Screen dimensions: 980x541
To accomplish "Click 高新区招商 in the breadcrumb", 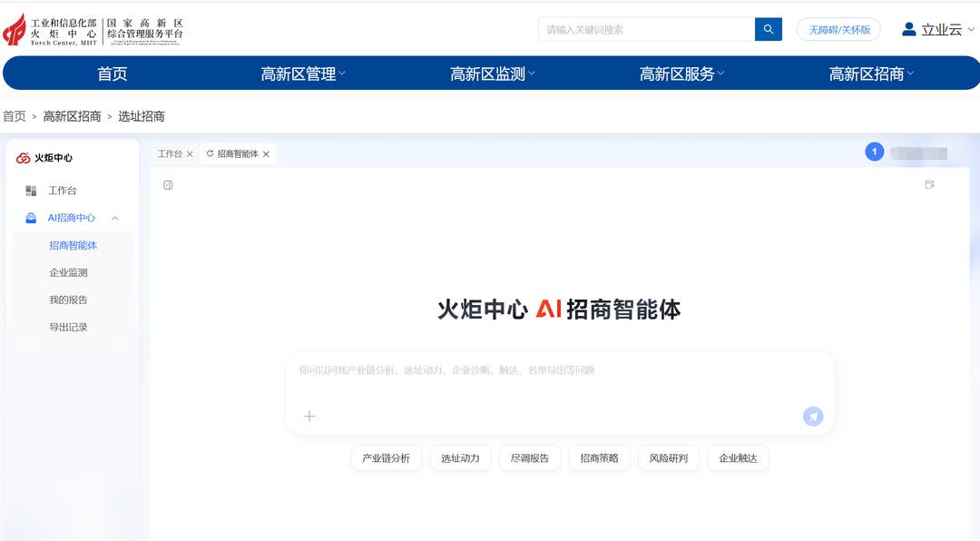I will (x=72, y=116).
